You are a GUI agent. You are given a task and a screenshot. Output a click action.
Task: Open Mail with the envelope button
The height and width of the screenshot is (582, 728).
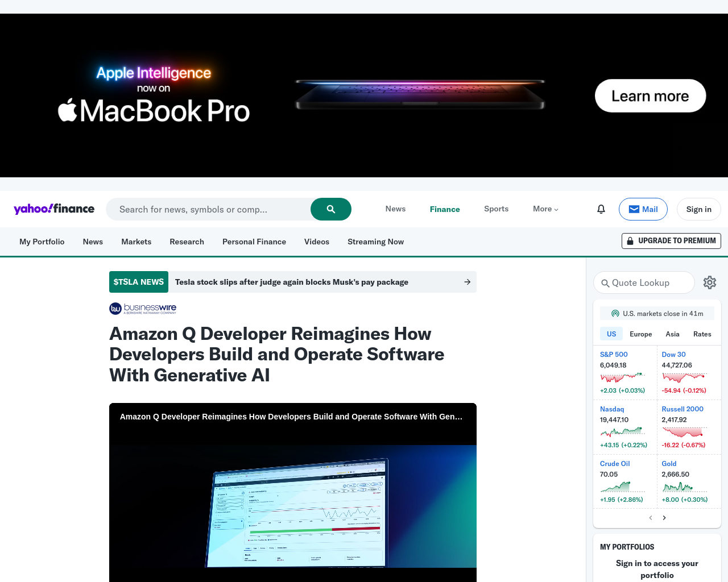tap(643, 209)
